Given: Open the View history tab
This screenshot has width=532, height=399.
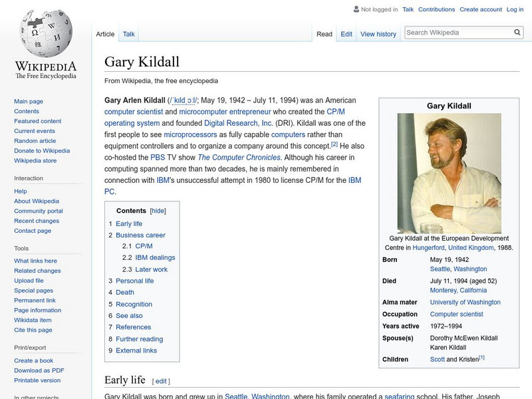Looking at the screenshot, I should point(378,34).
